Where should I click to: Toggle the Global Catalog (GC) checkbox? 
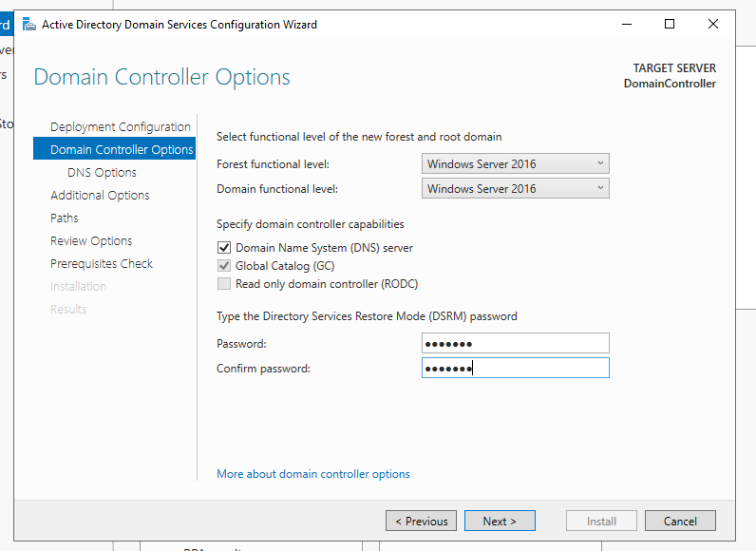tap(224, 266)
